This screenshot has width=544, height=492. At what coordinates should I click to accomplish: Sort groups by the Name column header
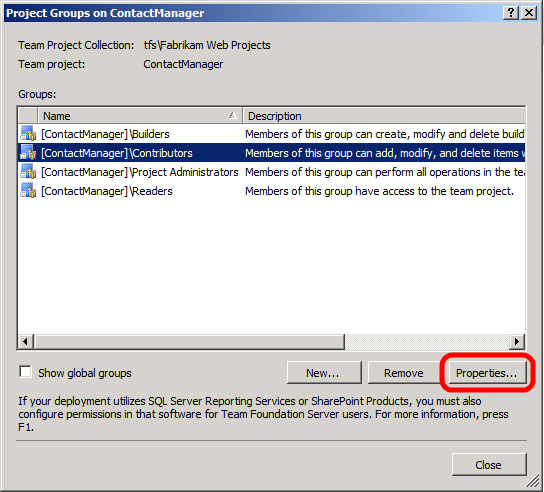139,116
